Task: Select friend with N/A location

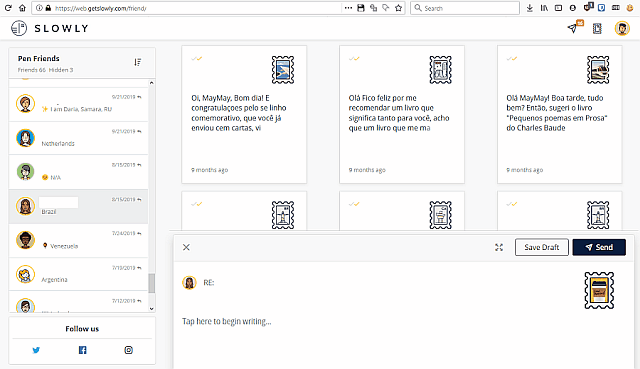Action: [x=78, y=172]
